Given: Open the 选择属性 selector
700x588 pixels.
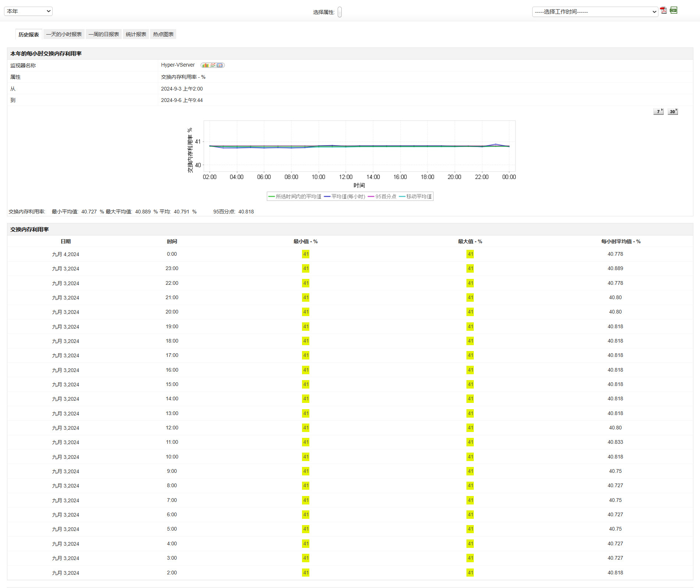Looking at the screenshot, I should point(340,12).
